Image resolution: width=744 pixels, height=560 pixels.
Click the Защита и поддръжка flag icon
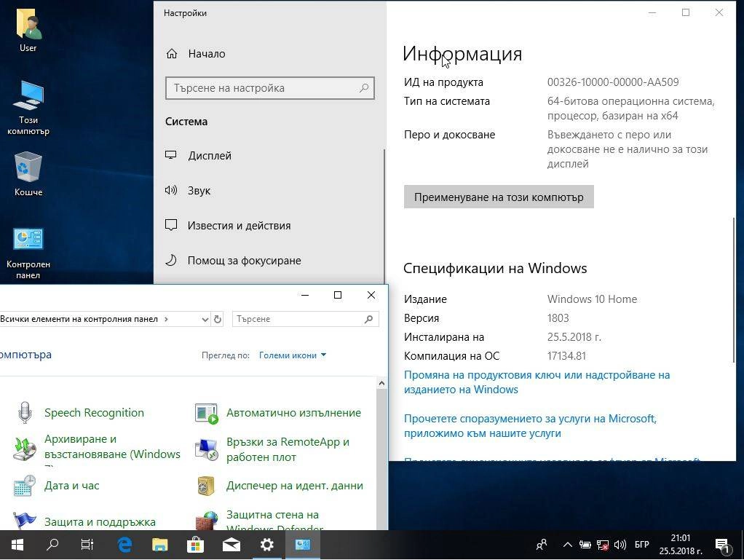[25, 521]
